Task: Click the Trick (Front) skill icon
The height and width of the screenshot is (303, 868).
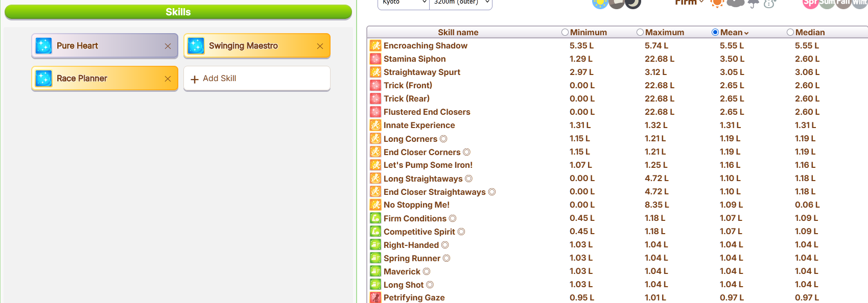Action: click(x=376, y=85)
